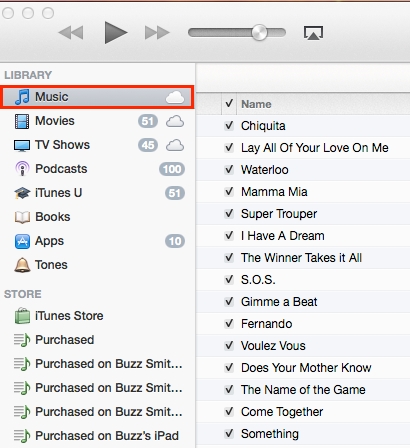Click the 10 badge next to Apps
Screen dimensions: 410x448
(175, 241)
